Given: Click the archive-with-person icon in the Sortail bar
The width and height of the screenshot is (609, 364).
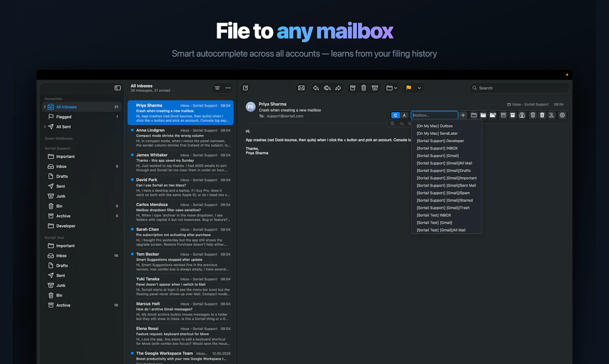Looking at the screenshot, I should pyautogui.click(x=522, y=115).
